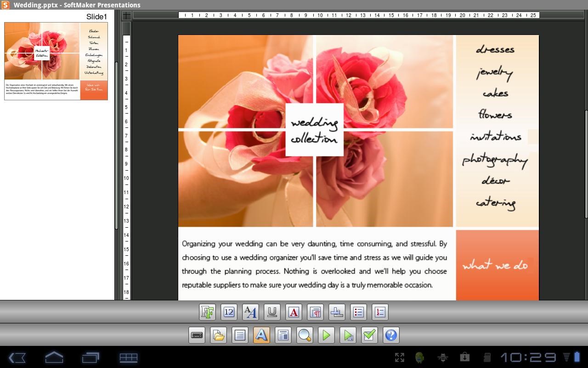Open the font color picker
The height and width of the screenshot is (368, 588).
(293, 312)
